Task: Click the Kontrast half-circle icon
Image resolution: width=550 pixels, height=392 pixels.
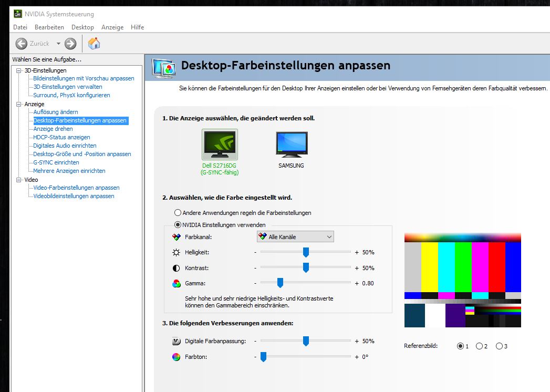Action: click(x=177, y=268)
